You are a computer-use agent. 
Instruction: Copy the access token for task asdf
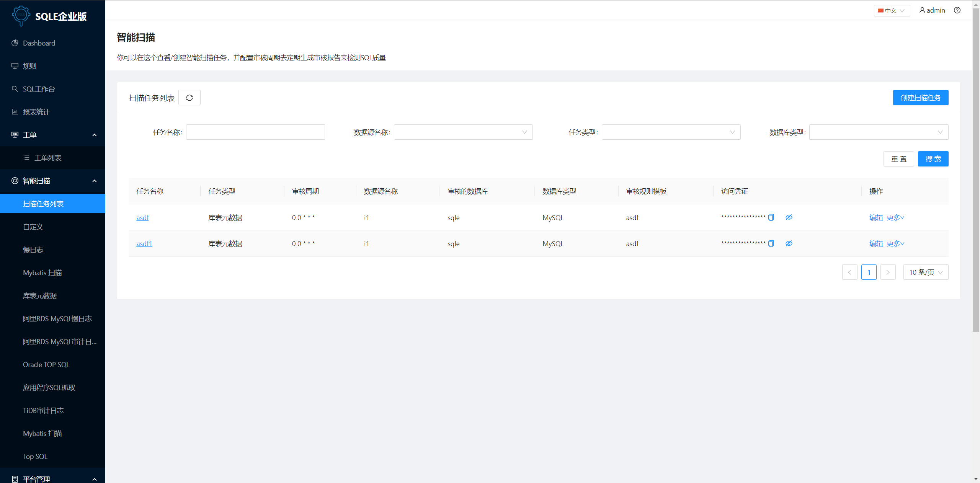(x=771, y=217)
